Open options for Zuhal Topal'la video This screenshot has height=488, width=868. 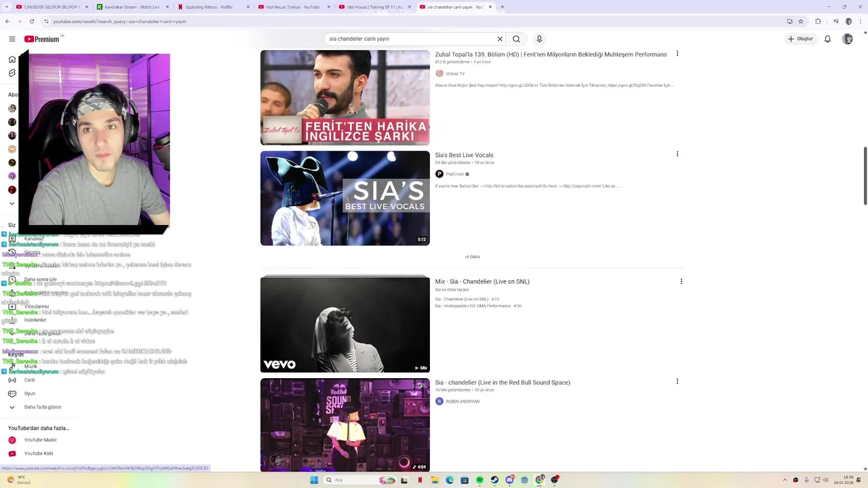coord(677,54)
